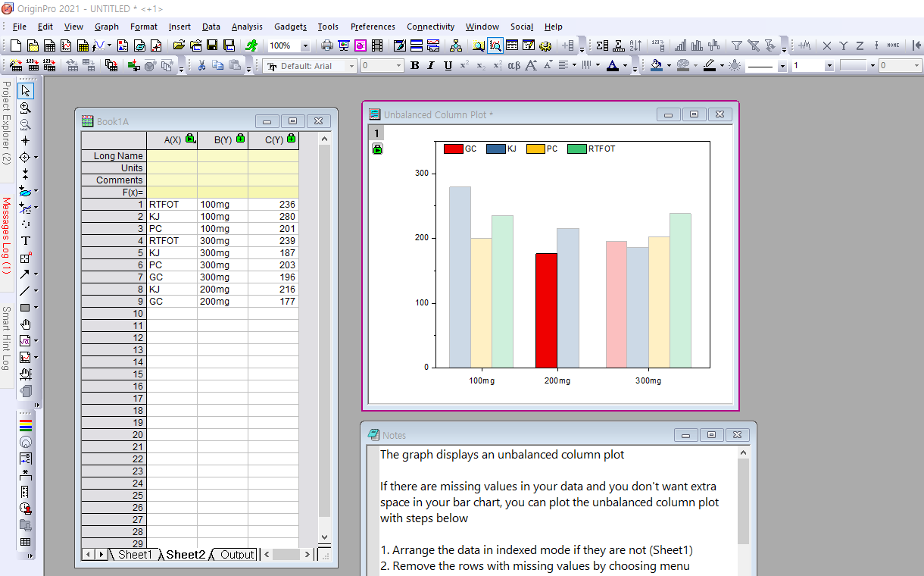Switch to the Output sheet tab
The image size is (924, 576).
click(237, 555)
